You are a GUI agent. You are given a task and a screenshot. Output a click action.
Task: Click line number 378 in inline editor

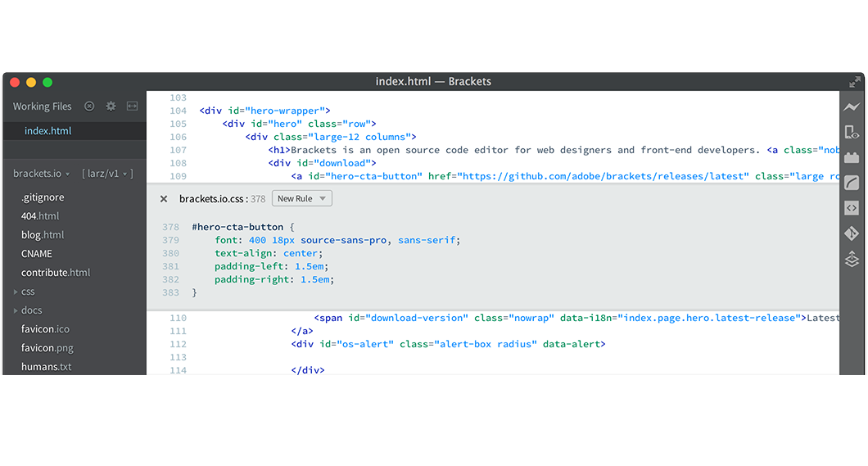[x=170, y=227]
